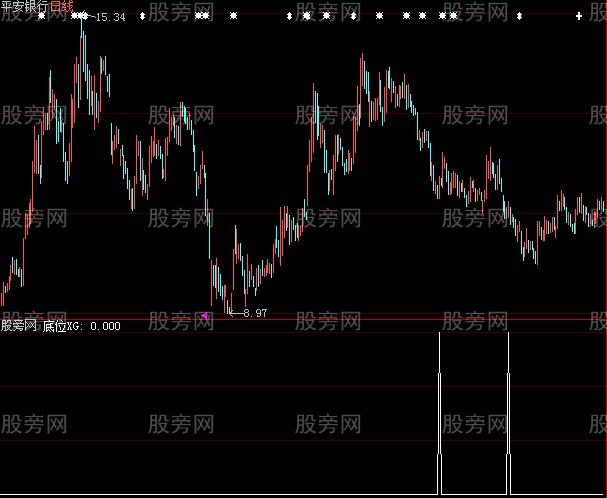Click the last candlestick at the right edge

[602, 210]
